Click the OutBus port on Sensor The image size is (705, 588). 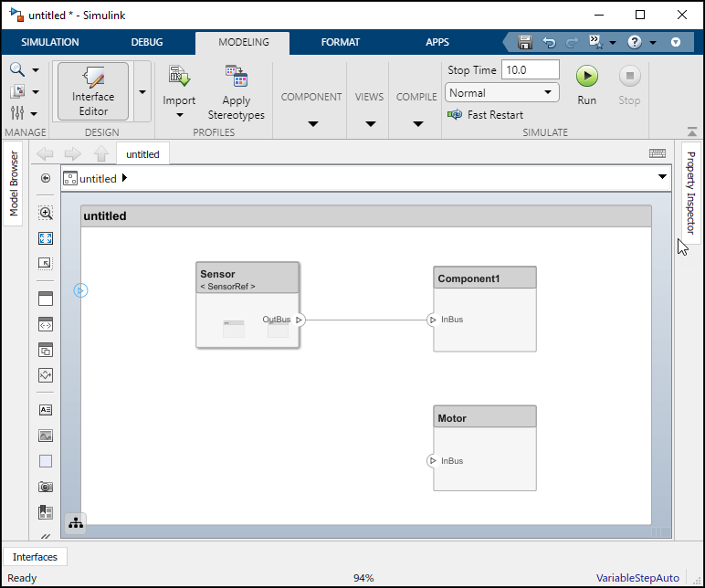click(299, 320)
